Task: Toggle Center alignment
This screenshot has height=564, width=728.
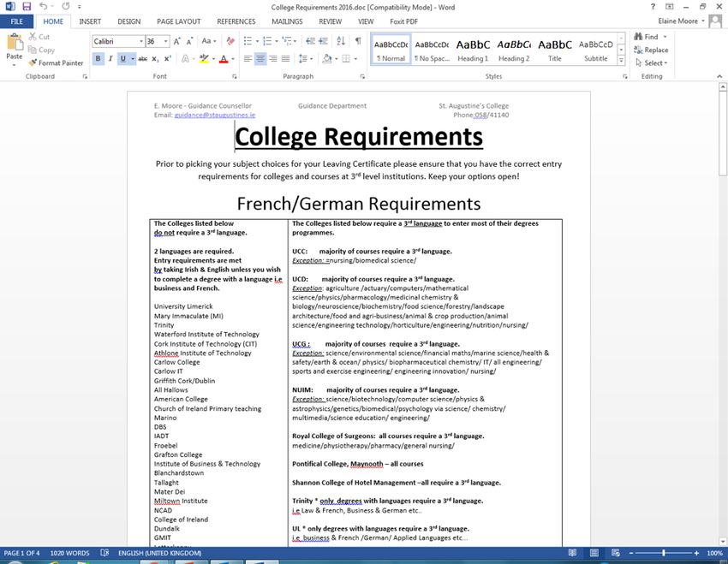Action: point(260,58)
